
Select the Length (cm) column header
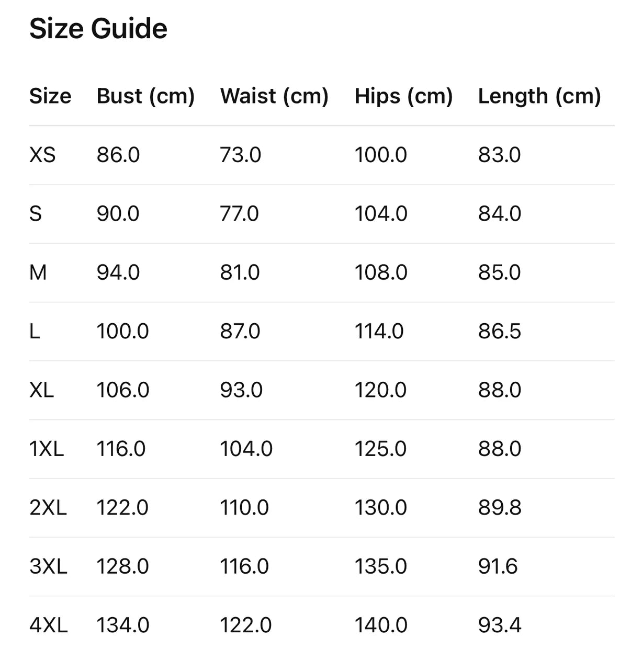point(539,96)
